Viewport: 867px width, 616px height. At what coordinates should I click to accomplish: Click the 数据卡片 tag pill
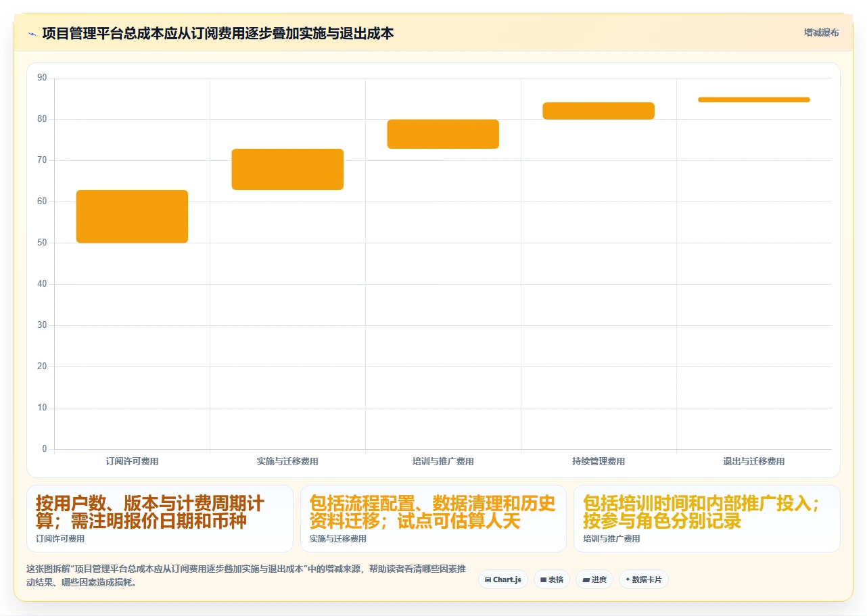644,579
